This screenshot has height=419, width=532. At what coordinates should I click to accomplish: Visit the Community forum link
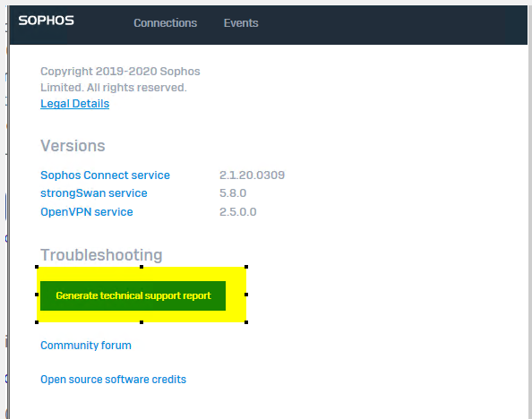86,345
